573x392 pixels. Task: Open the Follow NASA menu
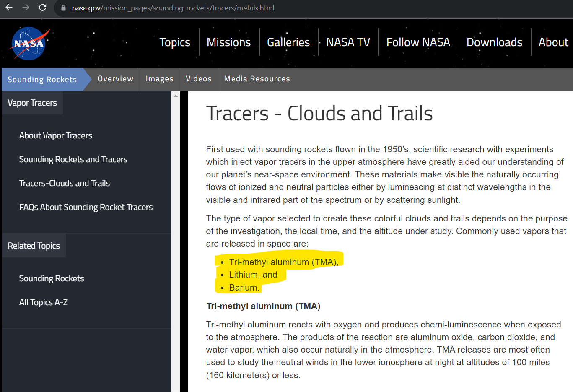tap(418, 42)
